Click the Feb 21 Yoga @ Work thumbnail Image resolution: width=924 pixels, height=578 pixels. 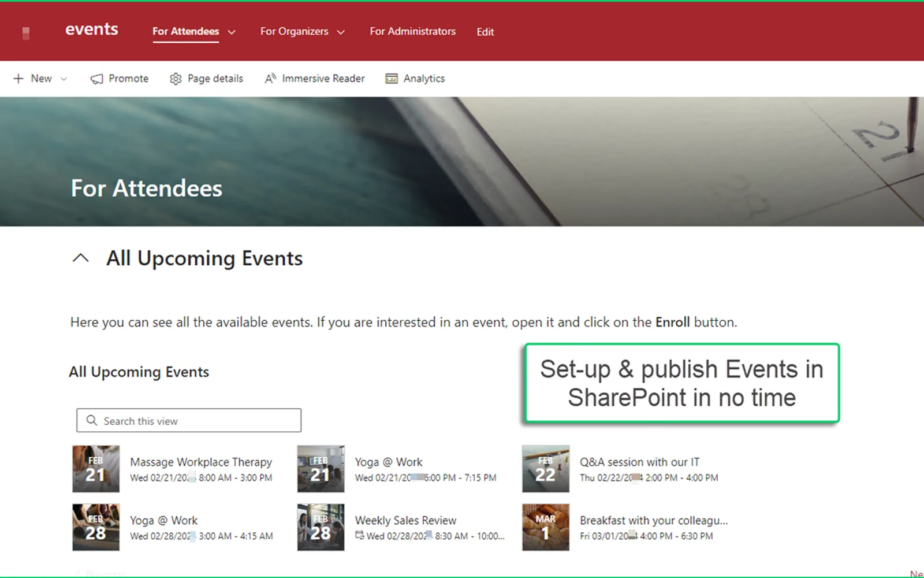(x=321, y=469)
